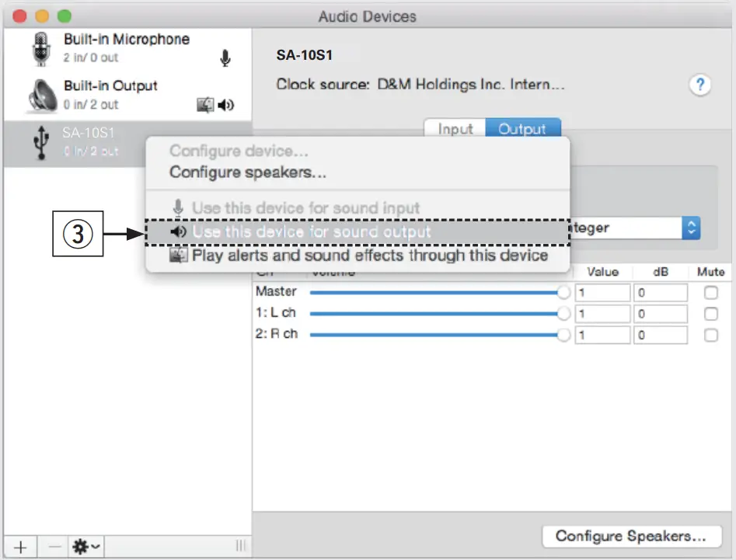Select the Built-in Microphone device icon
The image size is (736, 560).
(41, 49)
